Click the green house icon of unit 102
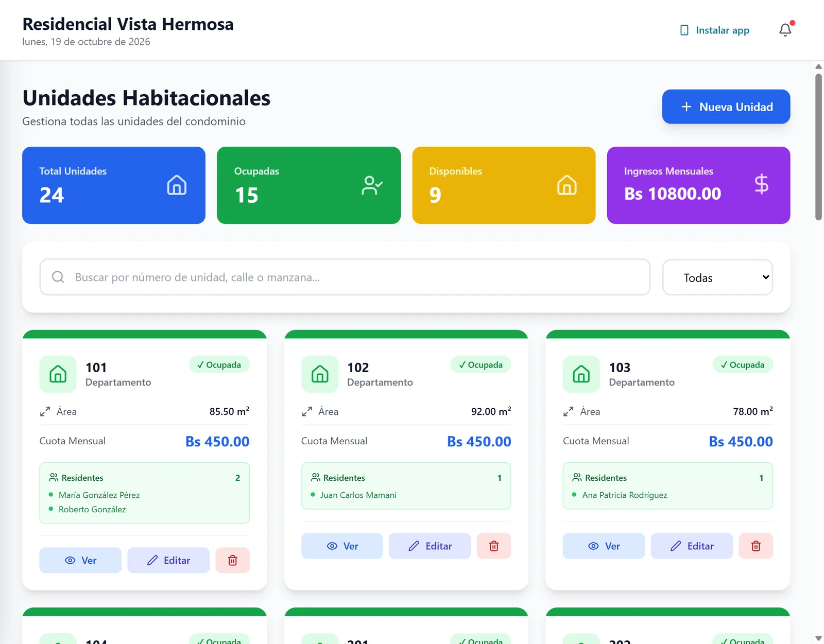The height and width of the screenshot is (644, 824). pos(320,374)
